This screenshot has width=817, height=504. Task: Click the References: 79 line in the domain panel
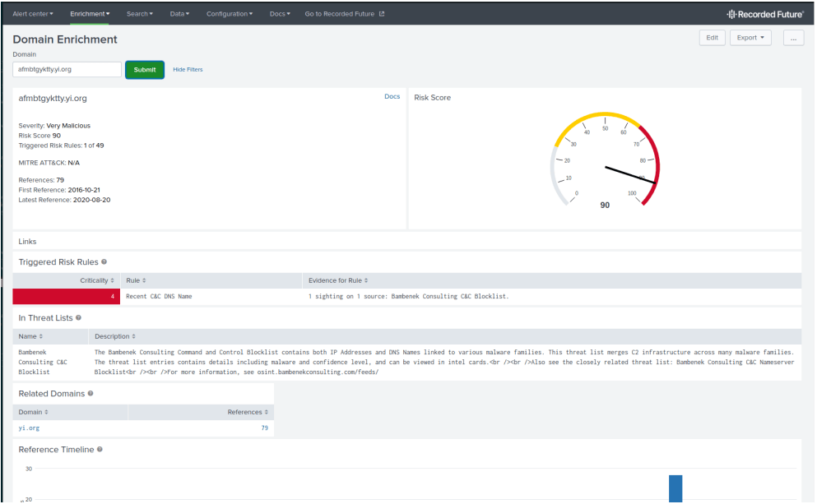click(41, 180)
